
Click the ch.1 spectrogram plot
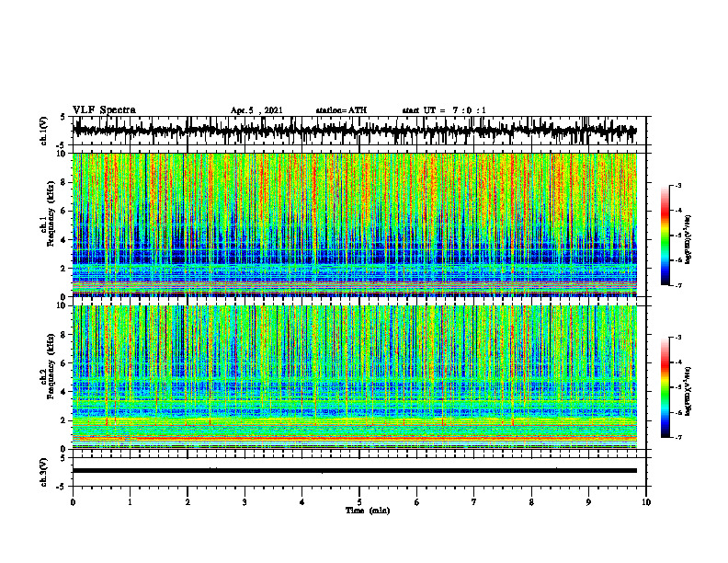pos(355,224)
